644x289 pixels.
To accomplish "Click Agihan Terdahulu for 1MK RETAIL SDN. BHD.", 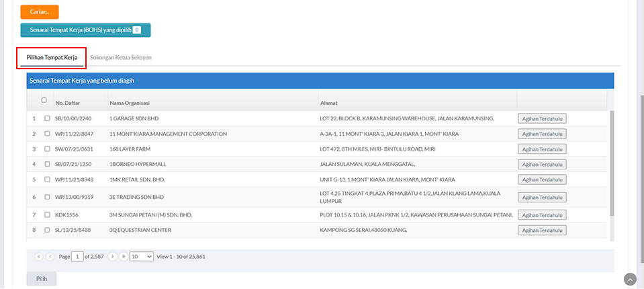I will (542, 179).
